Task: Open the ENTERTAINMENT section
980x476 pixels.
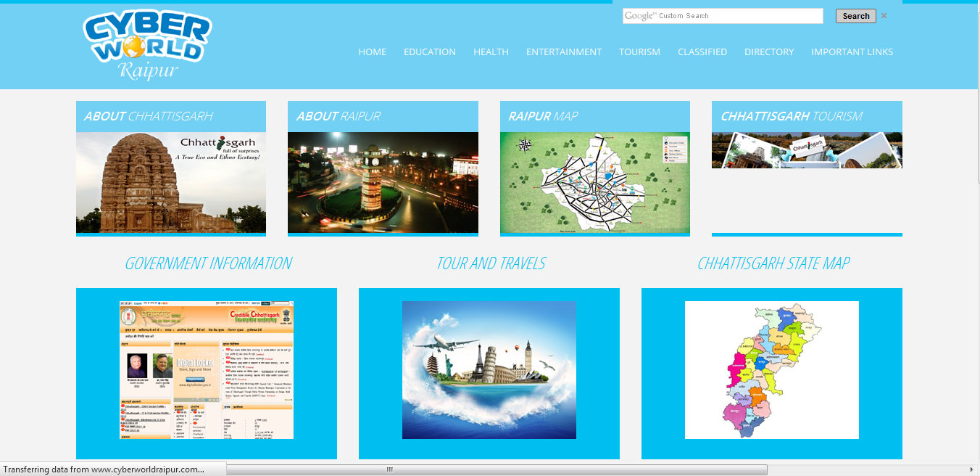Action: (x=564, y=52)
